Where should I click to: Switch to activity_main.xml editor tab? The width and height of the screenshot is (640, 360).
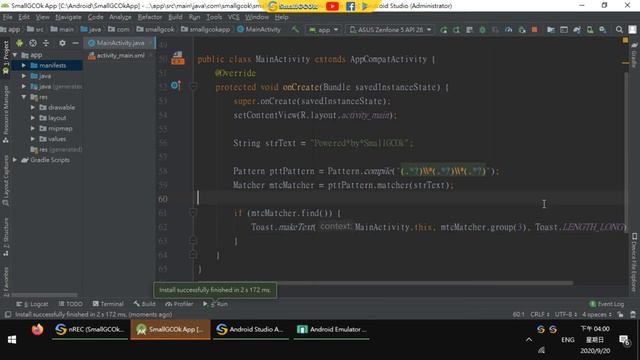(x=120, y=56)
